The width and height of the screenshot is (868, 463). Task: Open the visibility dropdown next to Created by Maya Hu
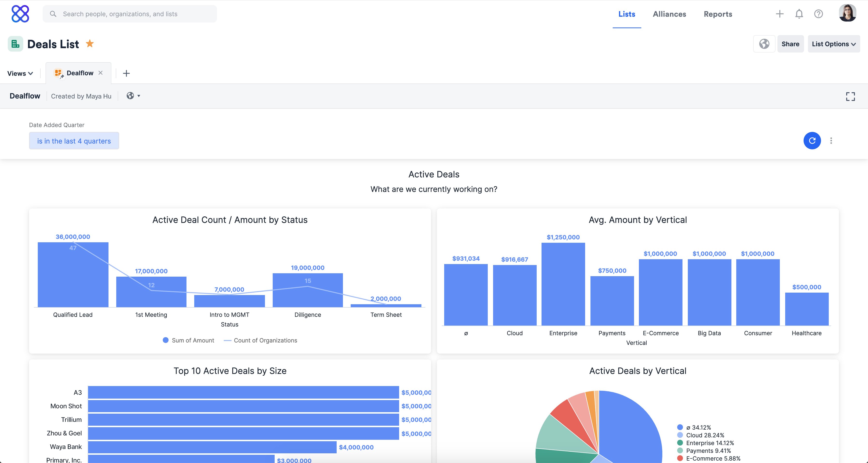click(133, 96)
